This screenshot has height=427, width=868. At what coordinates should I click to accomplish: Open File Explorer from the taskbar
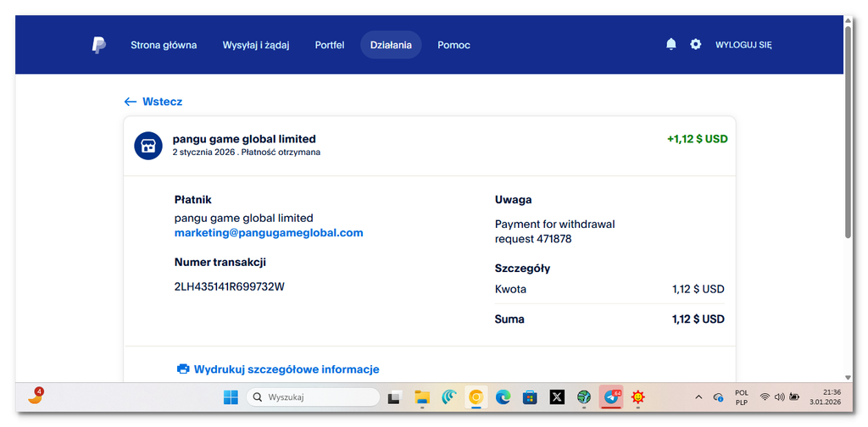(x=422, y=397)
